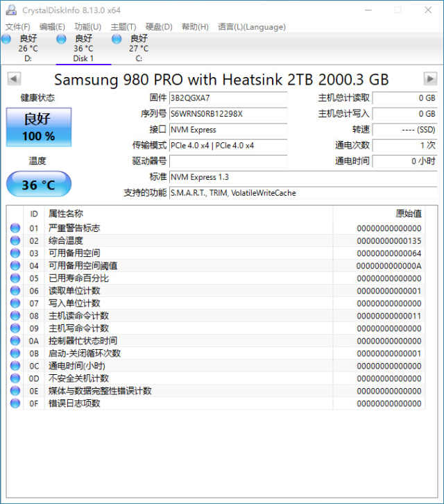This screenshot has height=504, width=444.
Task: Click status orb for attribute 01 严重警告标志
Action: (x=15, y=228)
